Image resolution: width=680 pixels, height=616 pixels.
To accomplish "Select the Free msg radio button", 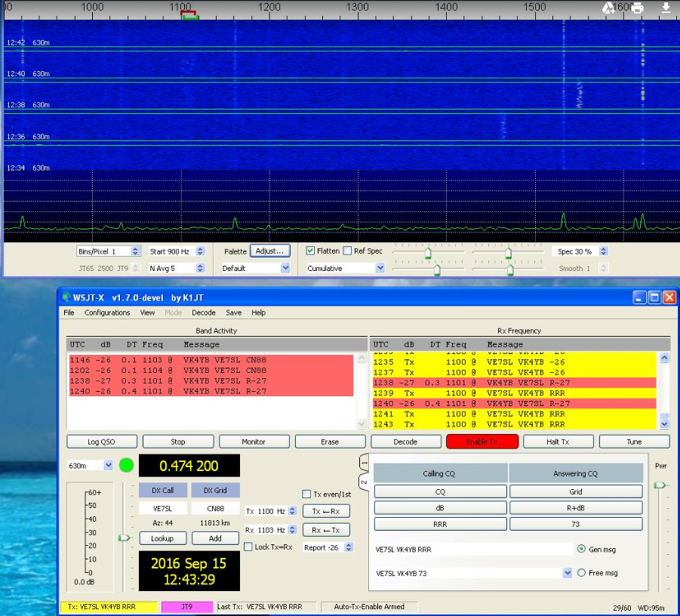I will (x=581, y=573).
